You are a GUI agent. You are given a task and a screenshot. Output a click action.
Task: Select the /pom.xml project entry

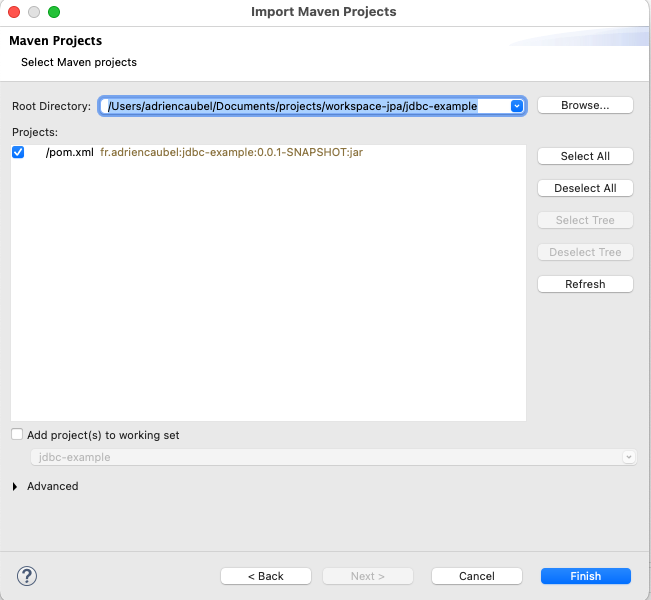tap(70, 152)
